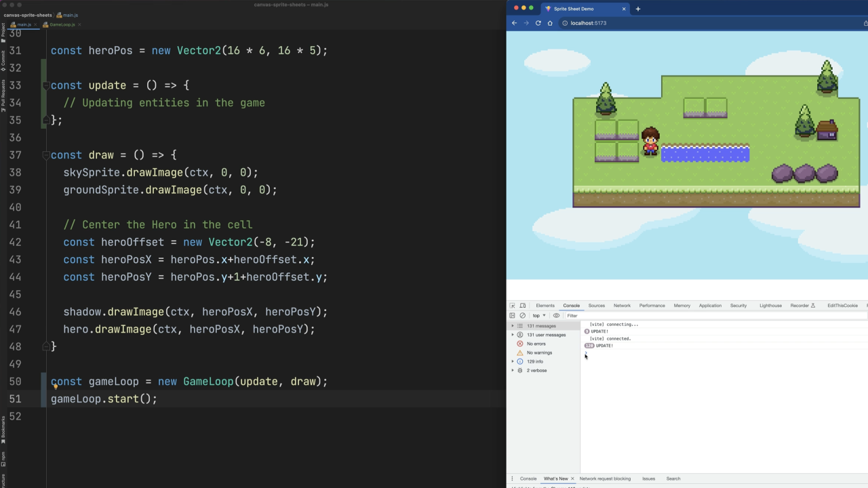The image size is (868, 488).
Task: Open the Issues drawer tab
Action: coord(648,479)
